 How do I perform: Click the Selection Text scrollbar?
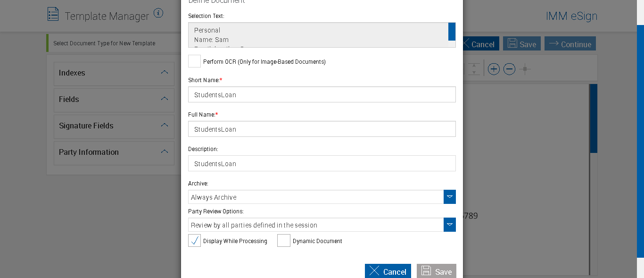452,32
